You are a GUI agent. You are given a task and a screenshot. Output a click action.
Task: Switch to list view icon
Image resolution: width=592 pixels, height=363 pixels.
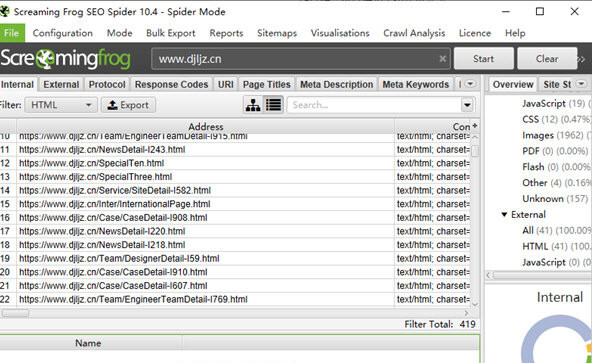[x=273, y=105]
